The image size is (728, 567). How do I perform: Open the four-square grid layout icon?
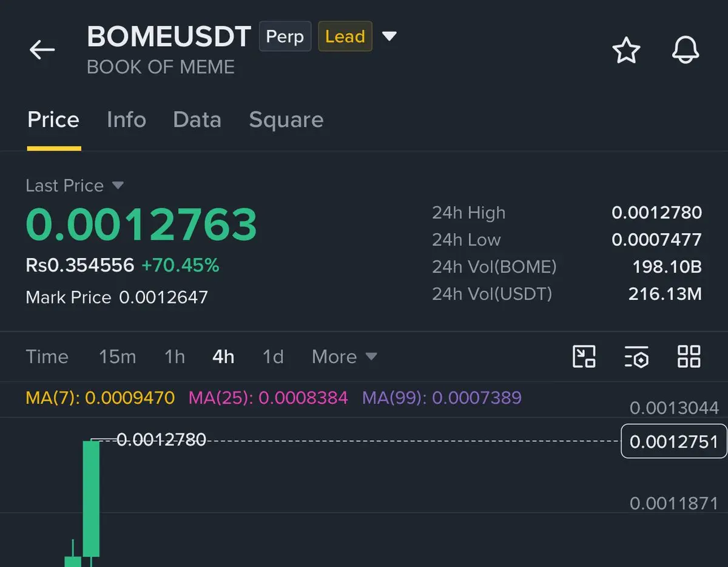point(689,356)
